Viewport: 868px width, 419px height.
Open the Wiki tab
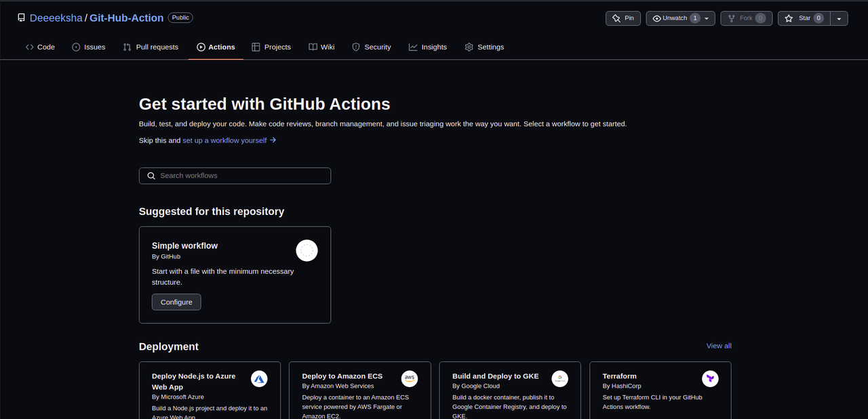click(x=321, y=47)
